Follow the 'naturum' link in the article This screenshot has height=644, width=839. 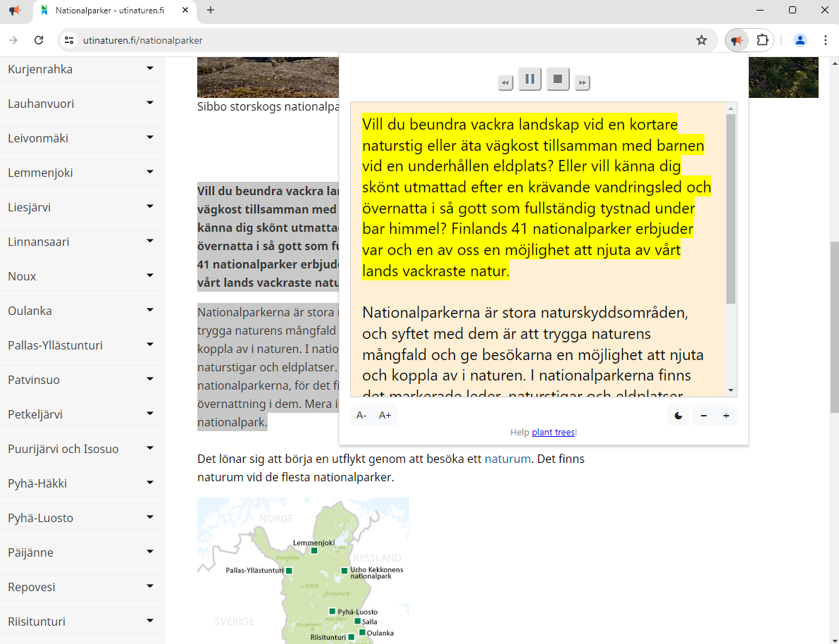[507, 459]
